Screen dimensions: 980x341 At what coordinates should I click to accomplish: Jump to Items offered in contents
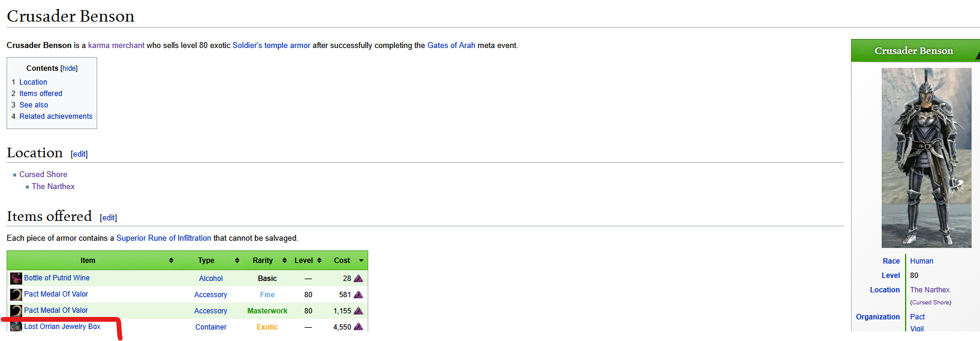point(41,94)
